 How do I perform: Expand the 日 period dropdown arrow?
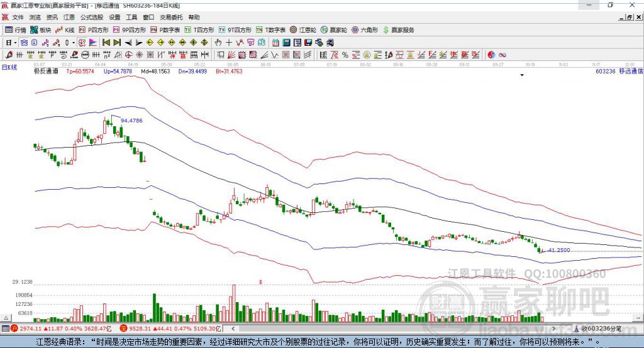coord(15,43)
